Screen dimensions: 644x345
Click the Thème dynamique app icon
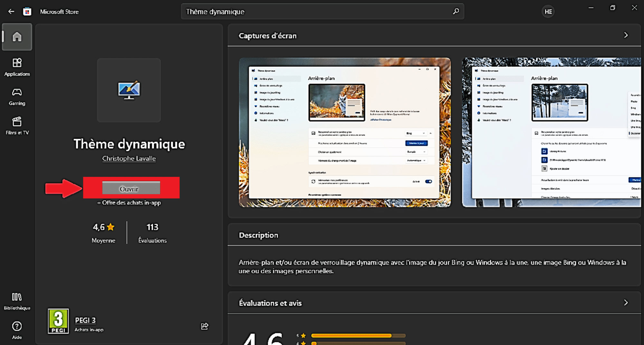click(x=129, y=90)
